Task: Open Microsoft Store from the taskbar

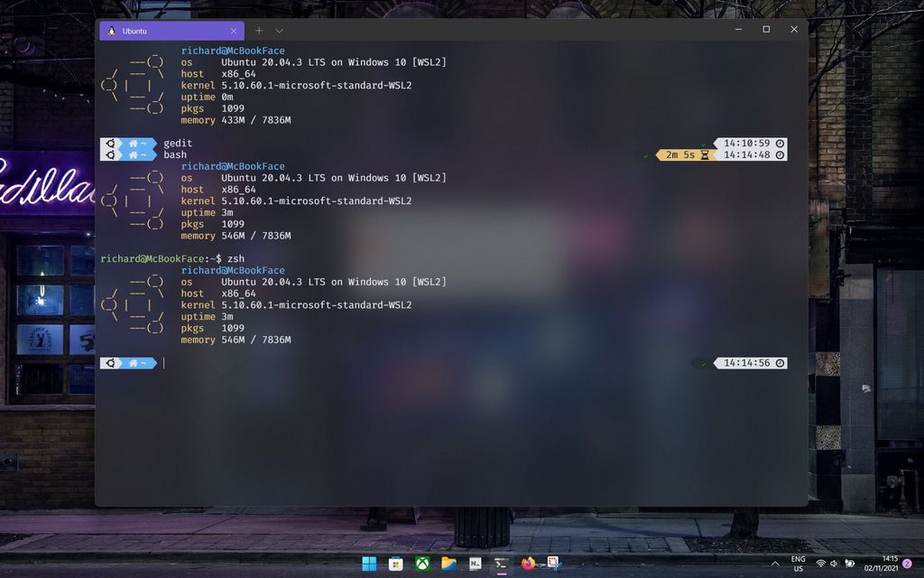Action: pyautogui.click(x=395, y=564)
